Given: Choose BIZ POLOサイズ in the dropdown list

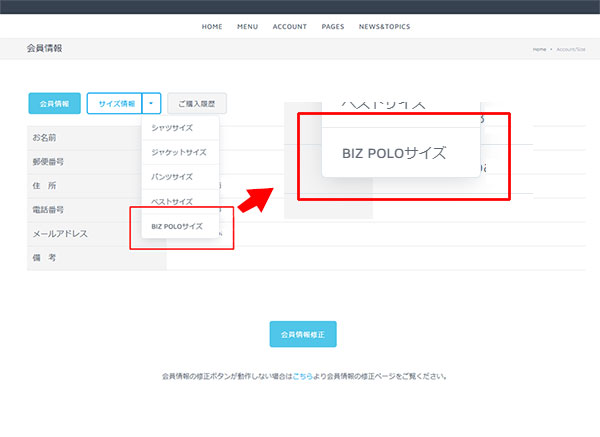Looking at the screenshot, I should [177, 226].
